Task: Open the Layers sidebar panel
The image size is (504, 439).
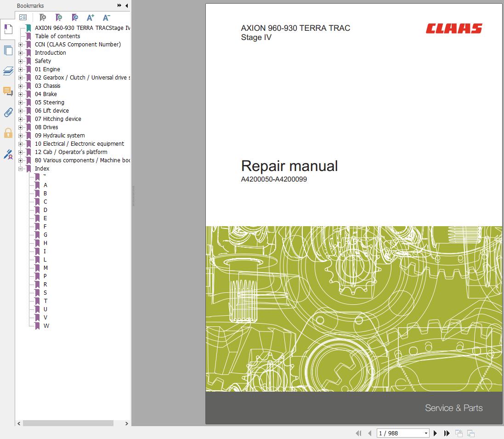Action: (8, 71)
